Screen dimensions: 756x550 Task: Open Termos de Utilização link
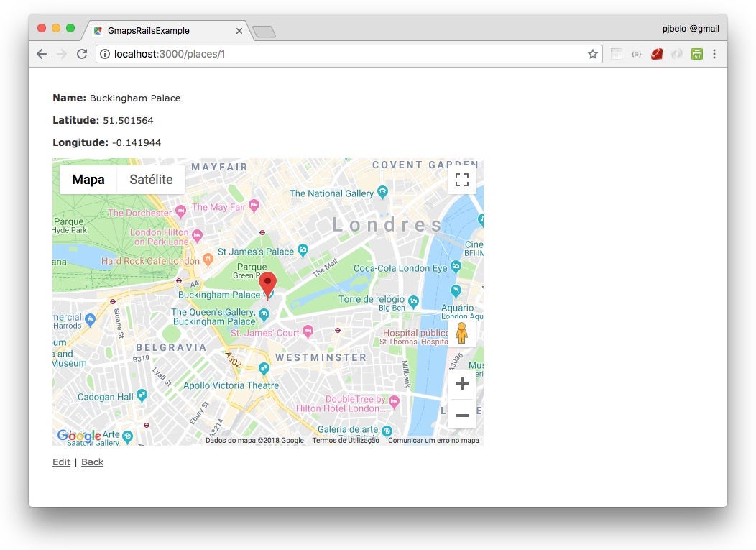pyautogui.click(x=346, y=440)
